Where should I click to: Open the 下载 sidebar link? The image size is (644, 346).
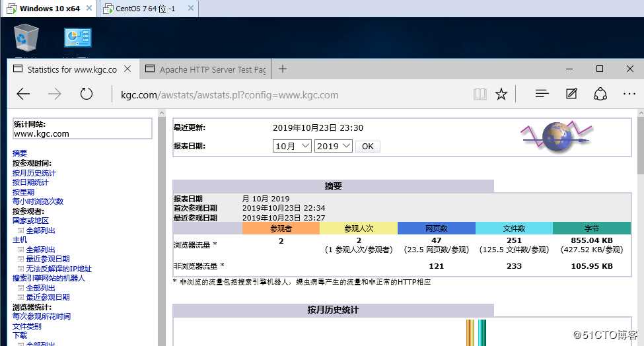[20, 335]
